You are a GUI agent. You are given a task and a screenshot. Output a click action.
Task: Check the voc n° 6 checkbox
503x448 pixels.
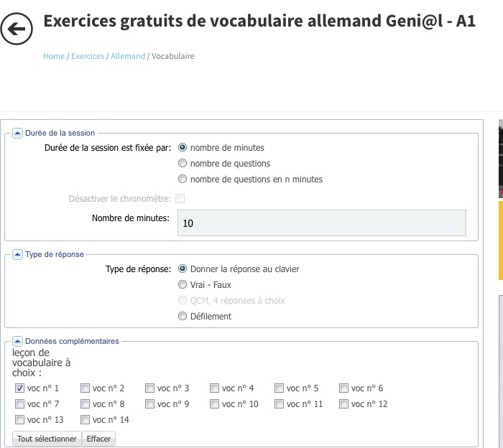344,388
